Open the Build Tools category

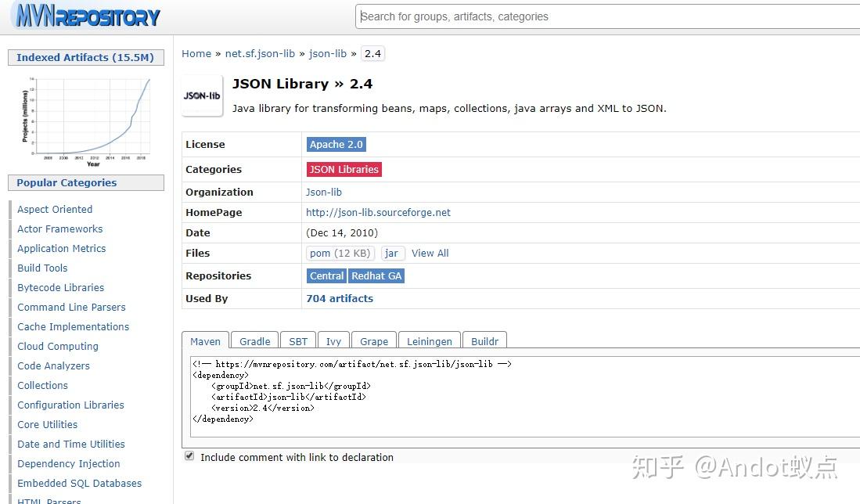[41, 268]
